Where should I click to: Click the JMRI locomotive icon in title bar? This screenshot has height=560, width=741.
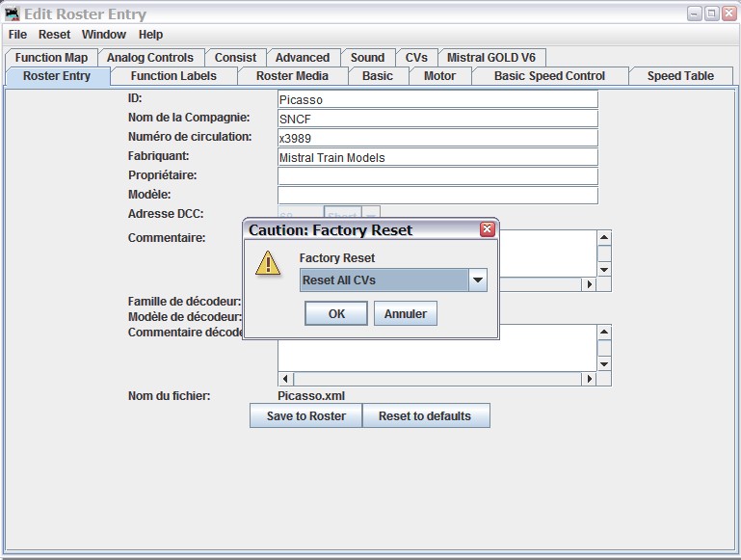pyautogui.click(x=13, y=13)
